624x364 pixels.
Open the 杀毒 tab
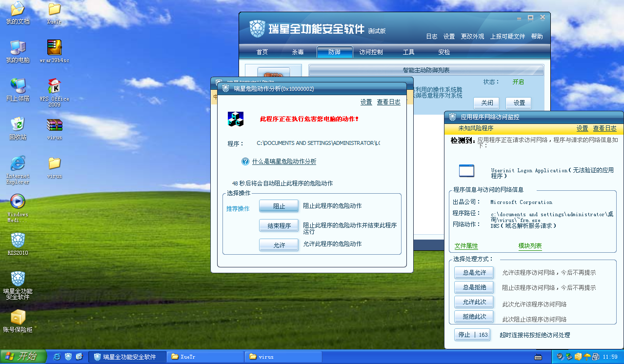coord(298,52)
